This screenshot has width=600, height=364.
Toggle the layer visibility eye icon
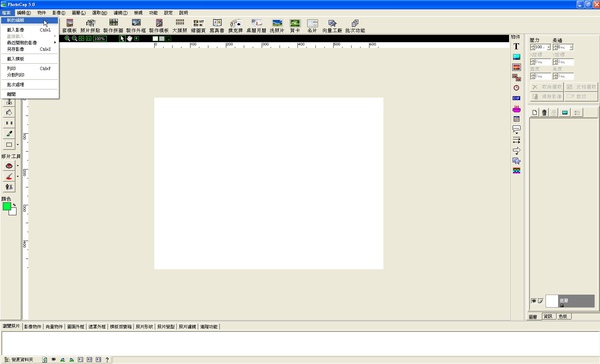tap(533, 301)
